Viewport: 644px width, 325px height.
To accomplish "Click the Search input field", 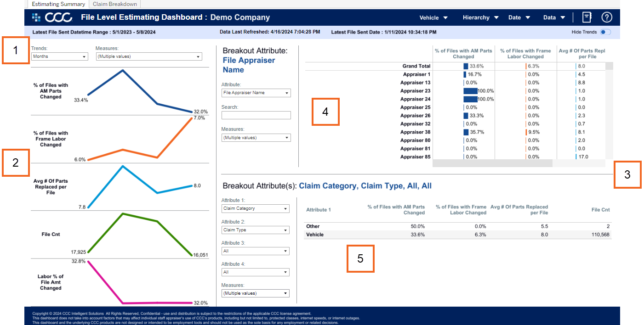I will pos(256,115).
